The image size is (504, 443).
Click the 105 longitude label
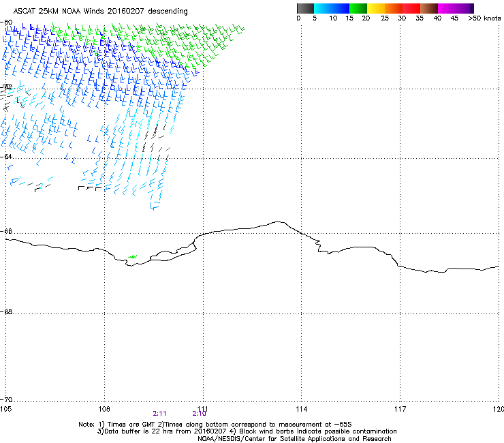pos(5,409)
